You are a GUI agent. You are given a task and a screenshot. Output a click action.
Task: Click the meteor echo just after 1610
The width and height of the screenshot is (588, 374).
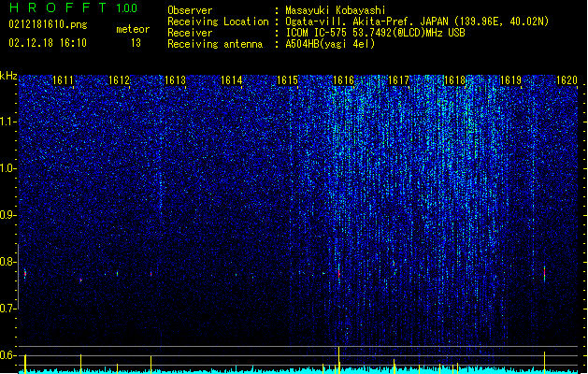[25, 274]
